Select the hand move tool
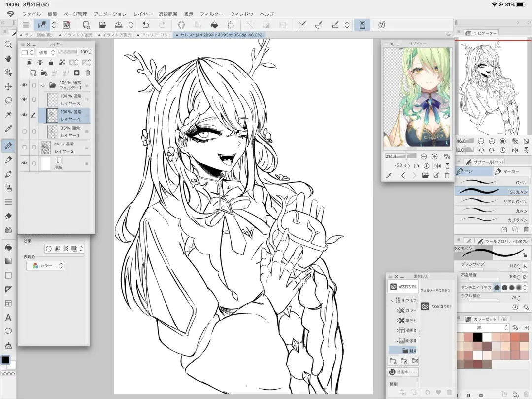Viewport: 532px width, 399px height. click(x=8, y=58)
